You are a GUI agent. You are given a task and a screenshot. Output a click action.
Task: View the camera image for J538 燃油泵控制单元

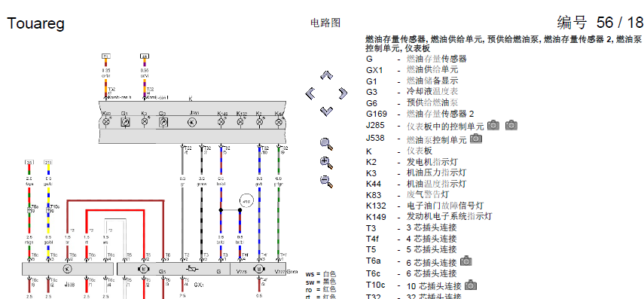point(476,138)
